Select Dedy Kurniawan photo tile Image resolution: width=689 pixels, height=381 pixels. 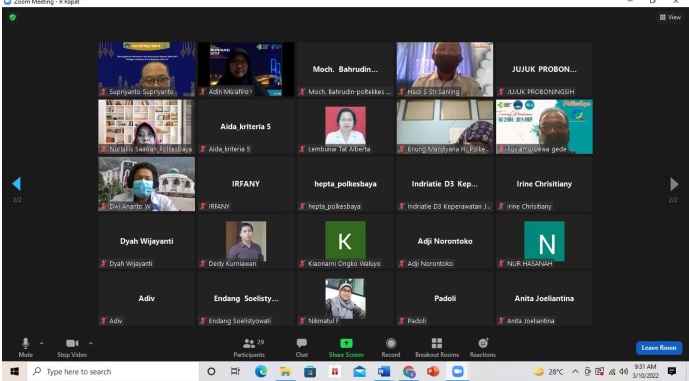tap(246, 241)
